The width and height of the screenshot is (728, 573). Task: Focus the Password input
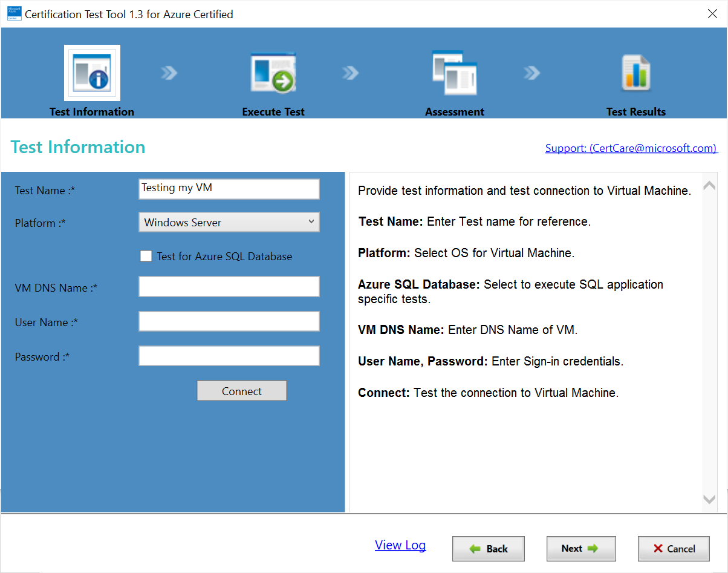point(229,356)
